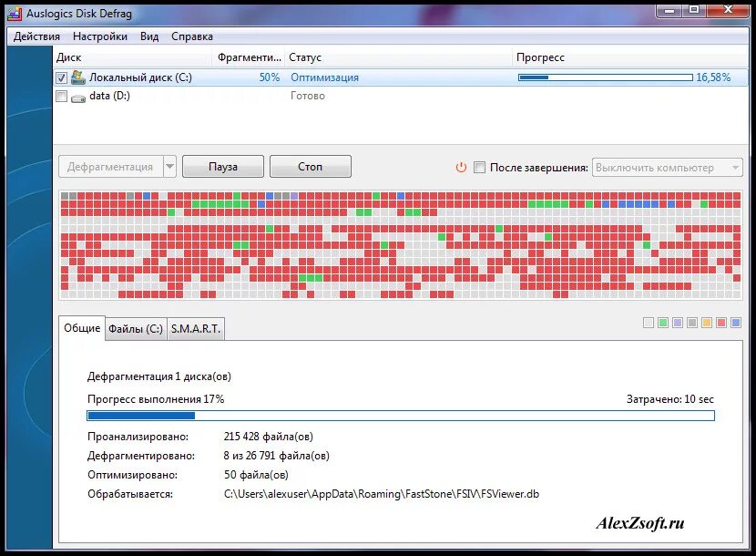Click the 50% fragmentation value
This screenshot has height=556, width=756.
tap(270, 77)
